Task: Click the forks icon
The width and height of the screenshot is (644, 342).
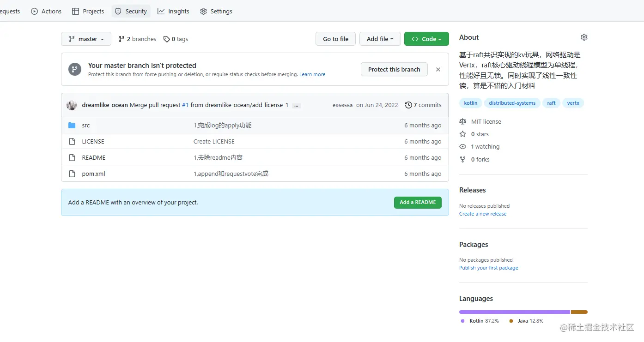Action: click(x=463, y=160)
